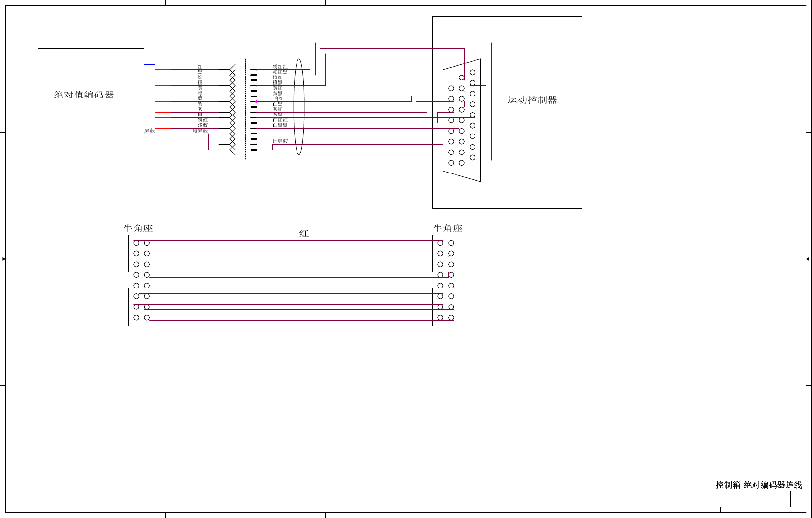The width and height of the screenshot is (812, 518).
Task: Select the oval cable shield symbol
Action: click(299, 107)
